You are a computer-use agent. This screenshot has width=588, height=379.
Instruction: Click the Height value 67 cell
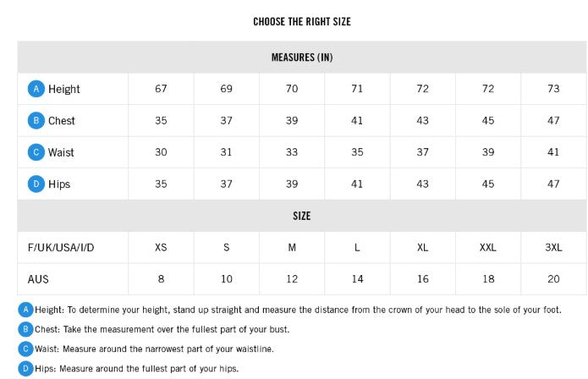[161, 89]
